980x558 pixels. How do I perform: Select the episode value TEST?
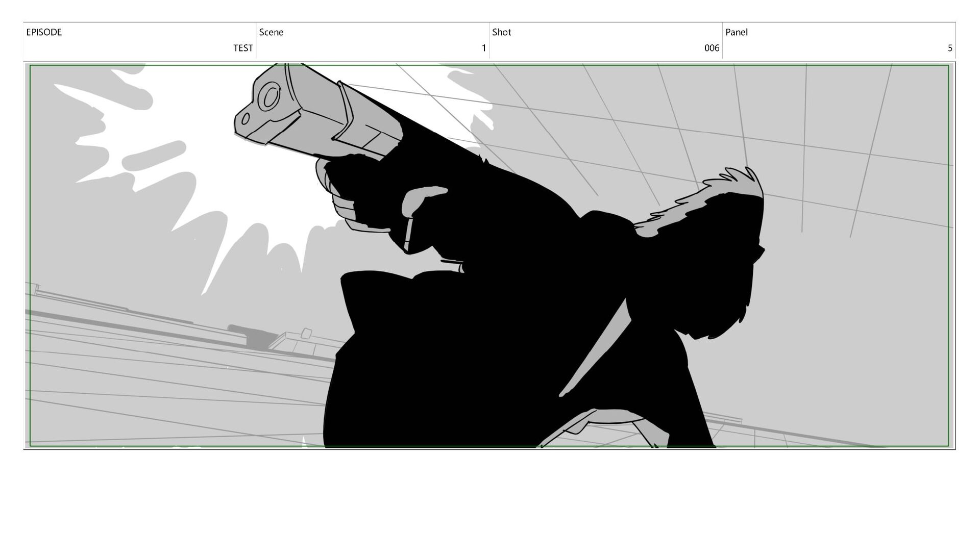[x=243, y=48]
